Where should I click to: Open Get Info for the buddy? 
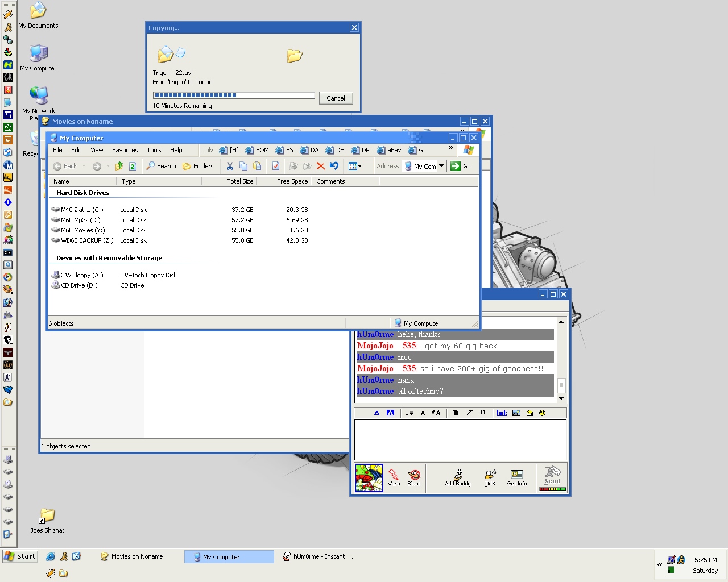[516, 477]
